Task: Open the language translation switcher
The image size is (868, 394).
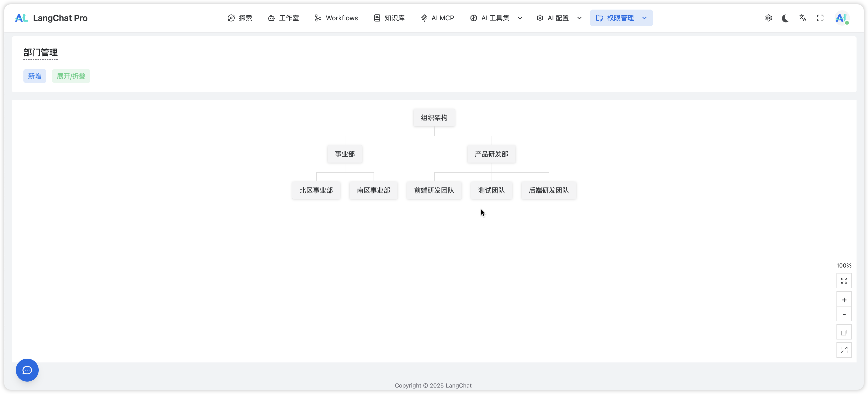Action: click(x=803, y=18)
